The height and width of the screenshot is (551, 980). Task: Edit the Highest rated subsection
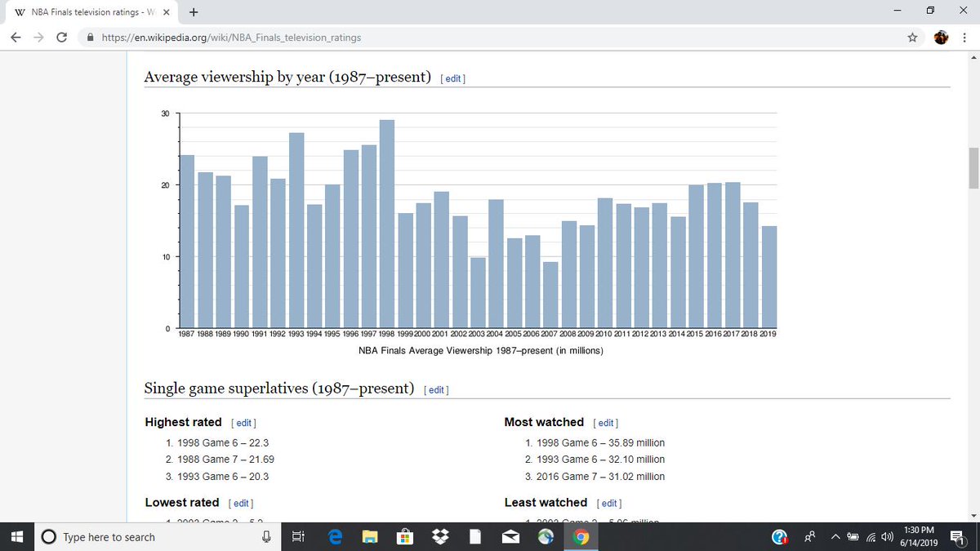point(243,423)
